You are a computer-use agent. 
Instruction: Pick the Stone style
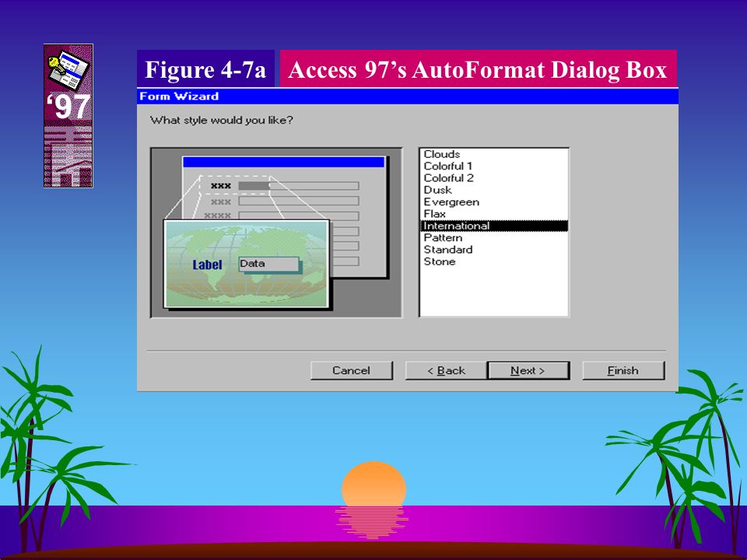click(x=494, y=261)
